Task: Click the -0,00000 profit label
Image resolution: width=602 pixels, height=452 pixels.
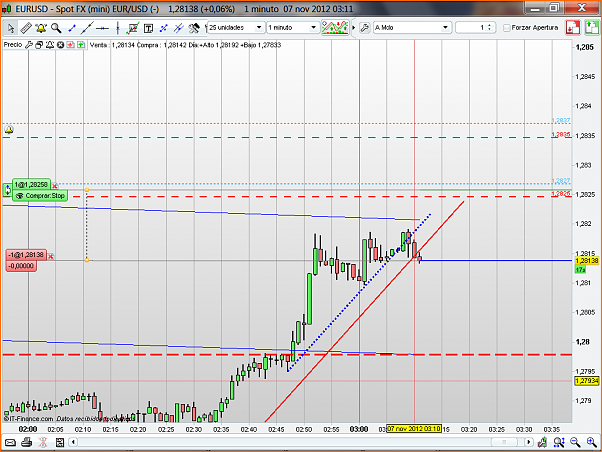Action: (x=21, y=266)
